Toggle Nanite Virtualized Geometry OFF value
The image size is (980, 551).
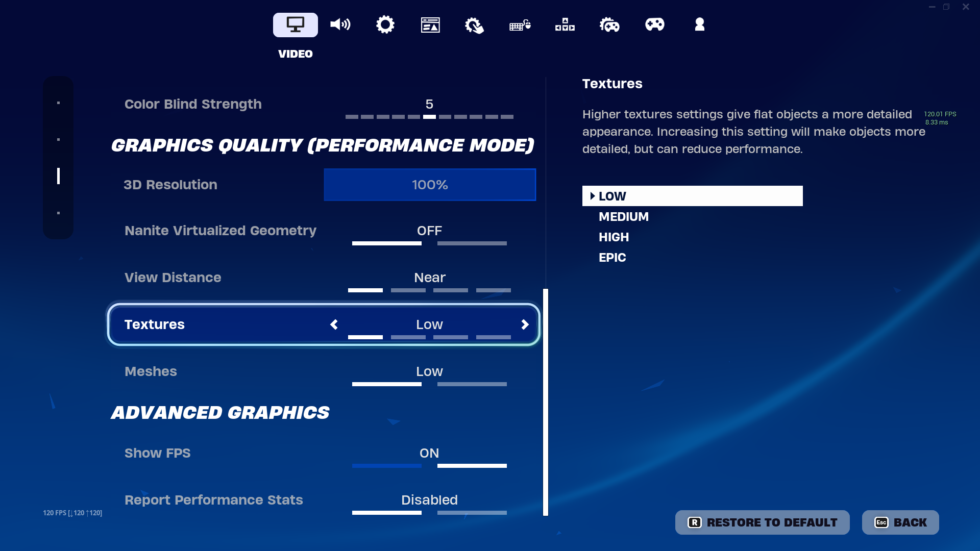[x=429, y=231]
